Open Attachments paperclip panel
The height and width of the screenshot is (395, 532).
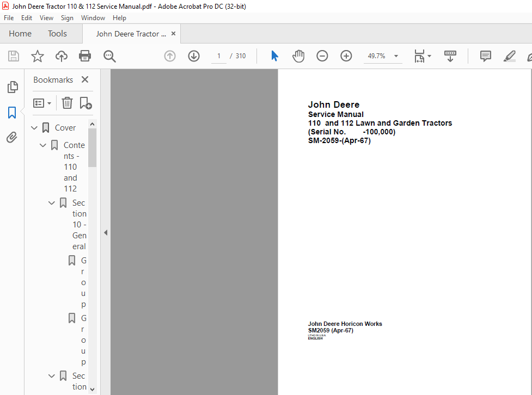tap(12, 137)
